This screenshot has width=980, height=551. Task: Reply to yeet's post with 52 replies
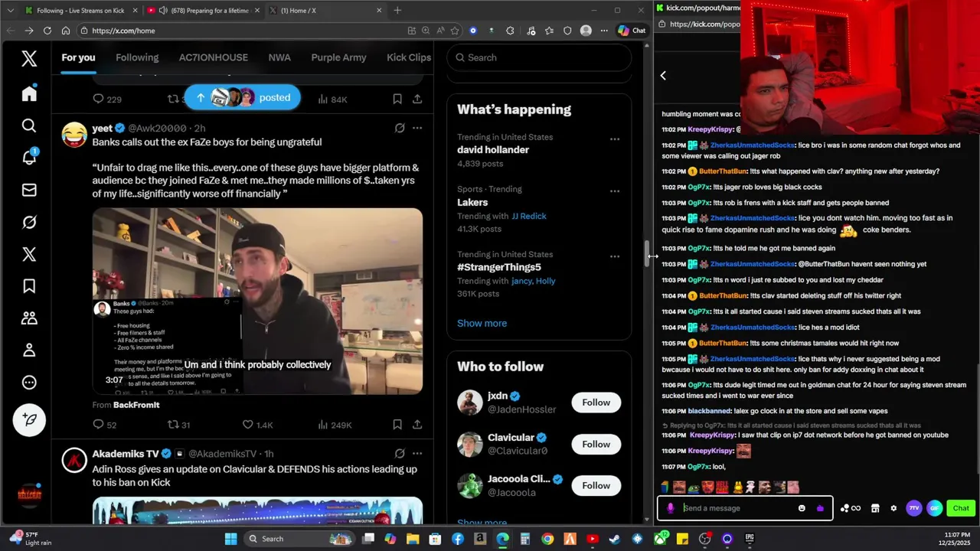click(105, 425)
